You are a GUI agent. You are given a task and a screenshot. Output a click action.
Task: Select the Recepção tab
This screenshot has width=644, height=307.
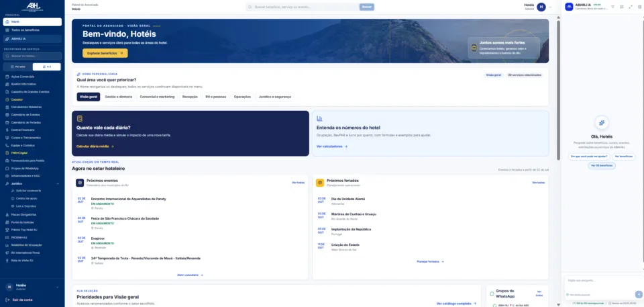pyautogui.click(x=190, y=97)
